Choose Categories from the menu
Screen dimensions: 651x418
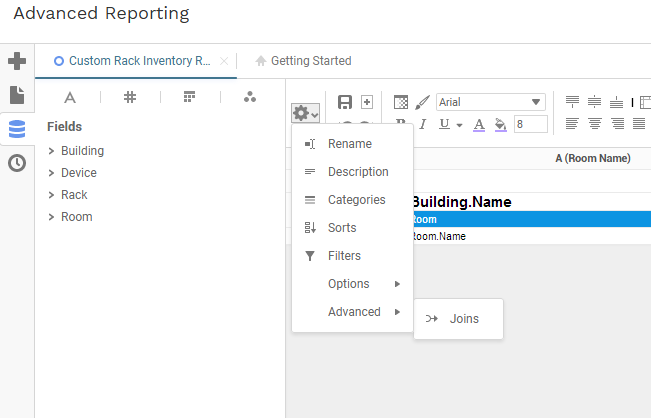[x=352, y=200]
